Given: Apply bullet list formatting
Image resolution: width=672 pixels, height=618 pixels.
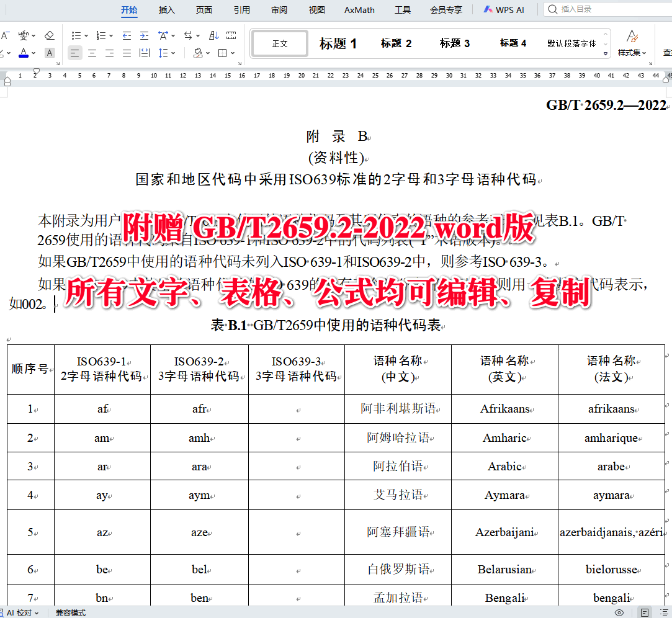Looking at the screenshot, I should pos(78,35).
